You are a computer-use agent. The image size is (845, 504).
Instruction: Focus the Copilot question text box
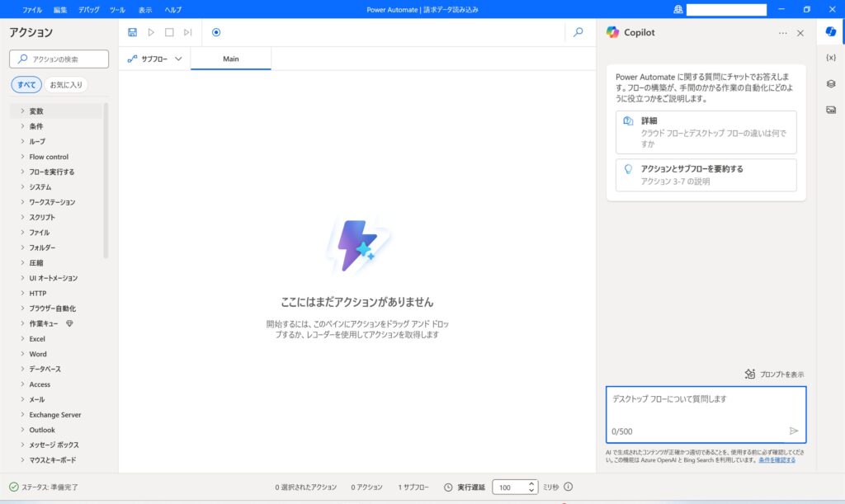coord(706,415)
